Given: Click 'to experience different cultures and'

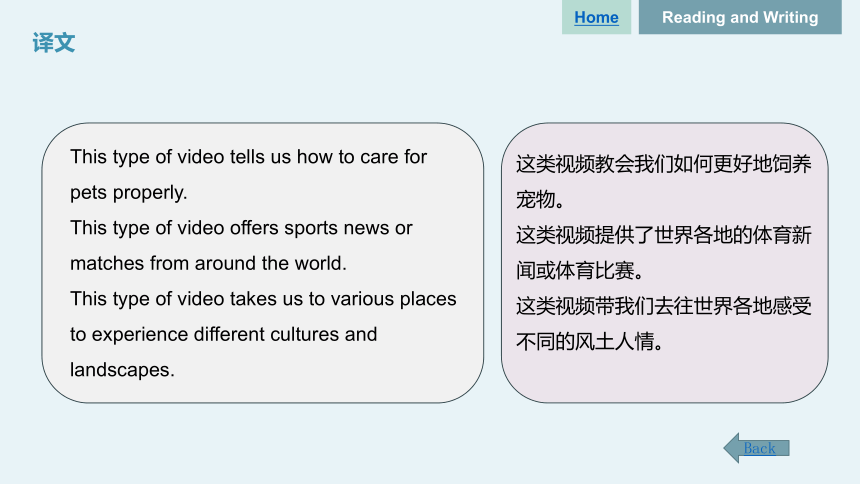Looking at the screenshot, I should pos(224,334).
